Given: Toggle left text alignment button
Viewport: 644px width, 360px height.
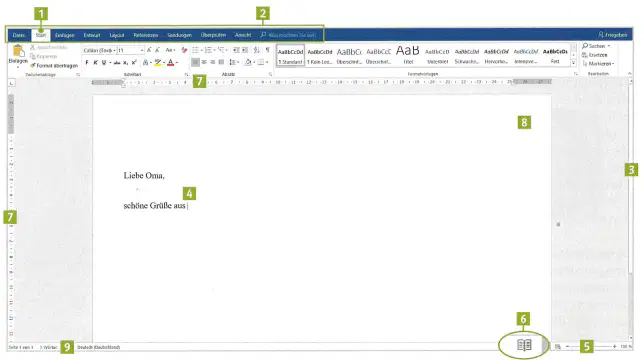Looking at the screenshot, I should point(195,62).
